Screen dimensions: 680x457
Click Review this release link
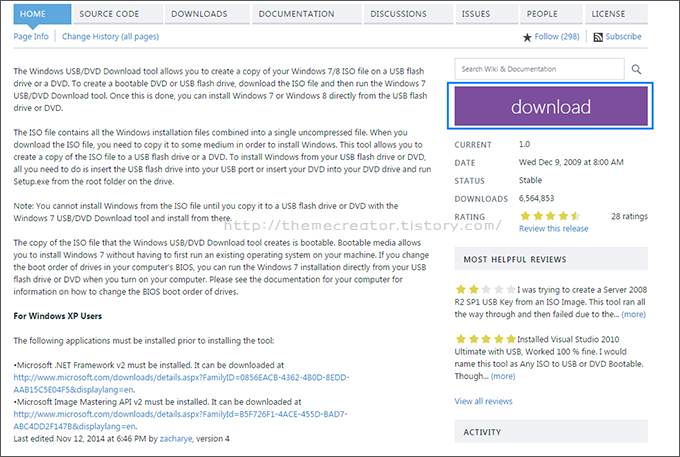pyautogui.click(x=553, y=228)
